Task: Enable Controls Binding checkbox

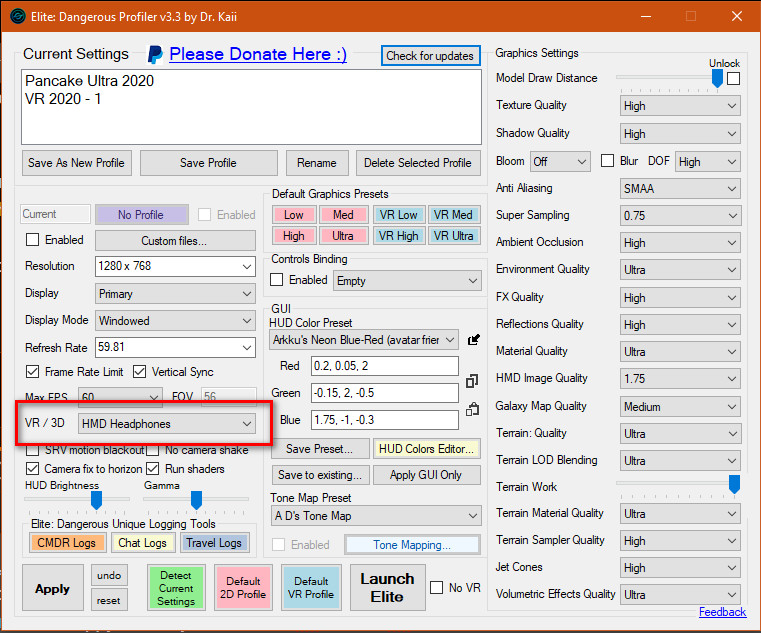Action: 276,280
